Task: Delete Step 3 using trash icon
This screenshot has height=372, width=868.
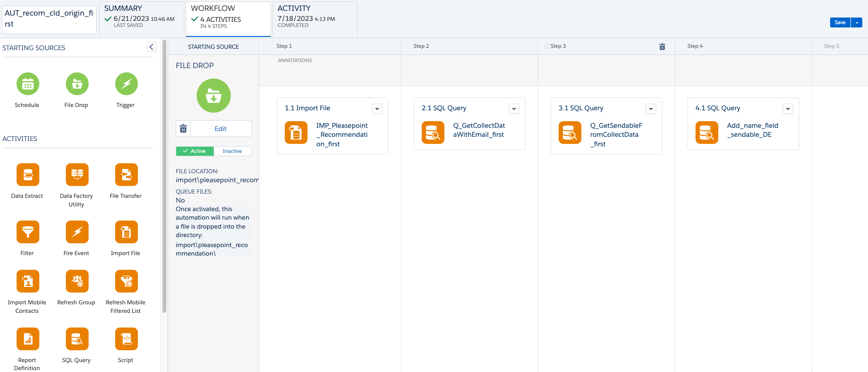Action: [662, 46]
